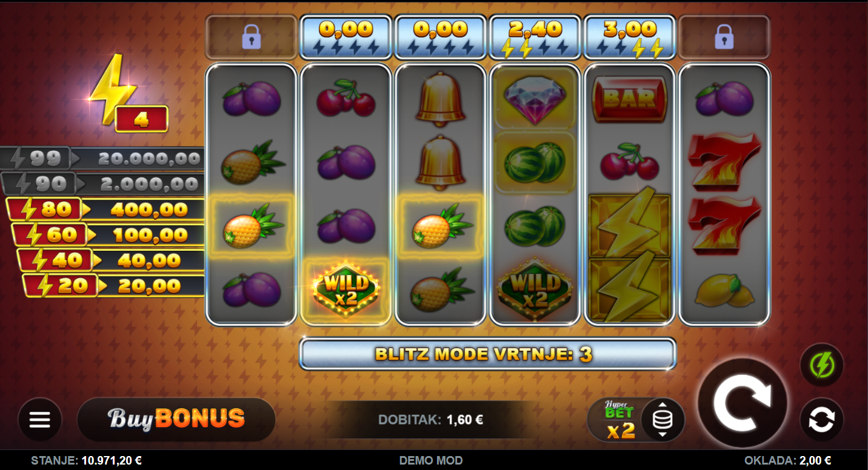Open the hamburger menu
Viewport: 868px width, 470px height.
(x=40, y=419)
